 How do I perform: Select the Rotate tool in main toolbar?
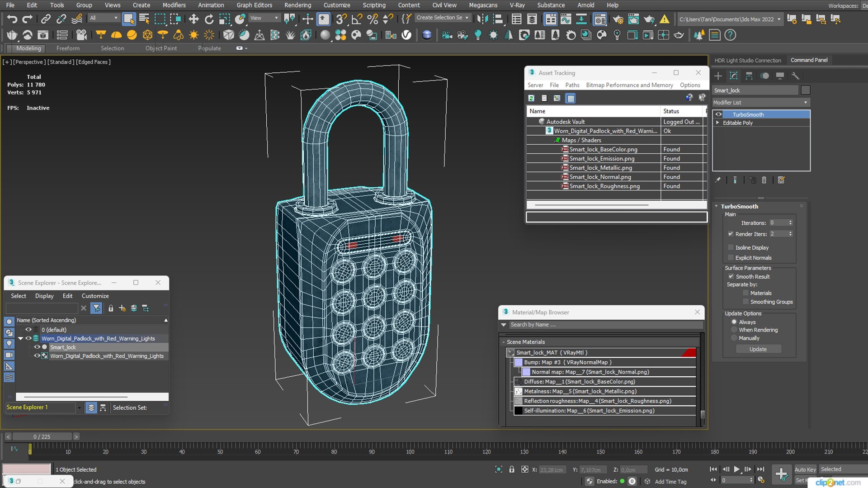[209, 19]
